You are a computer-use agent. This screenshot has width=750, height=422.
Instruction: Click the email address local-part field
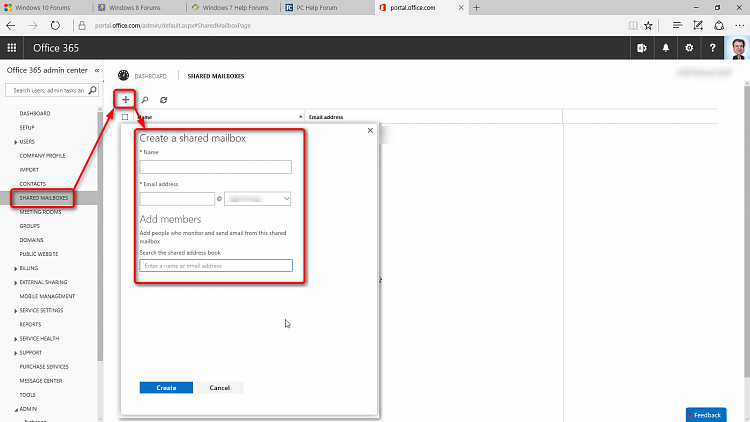(x=177, y=199)
